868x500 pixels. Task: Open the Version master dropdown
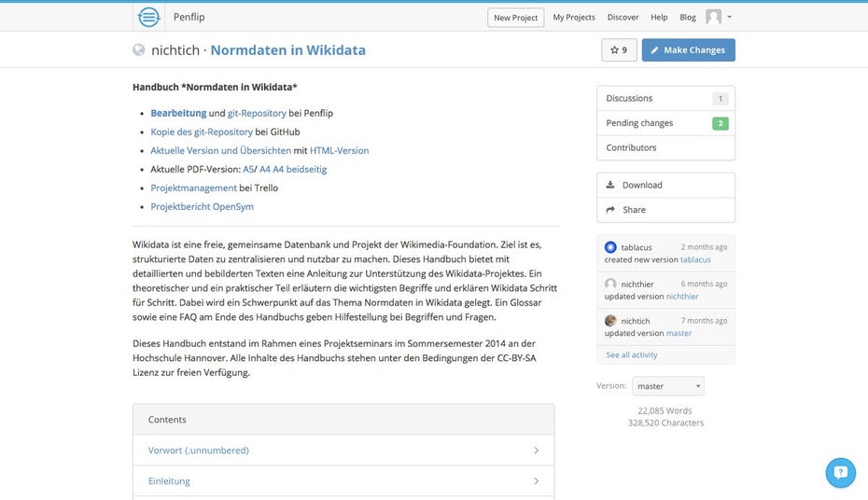tap(668, 386)
